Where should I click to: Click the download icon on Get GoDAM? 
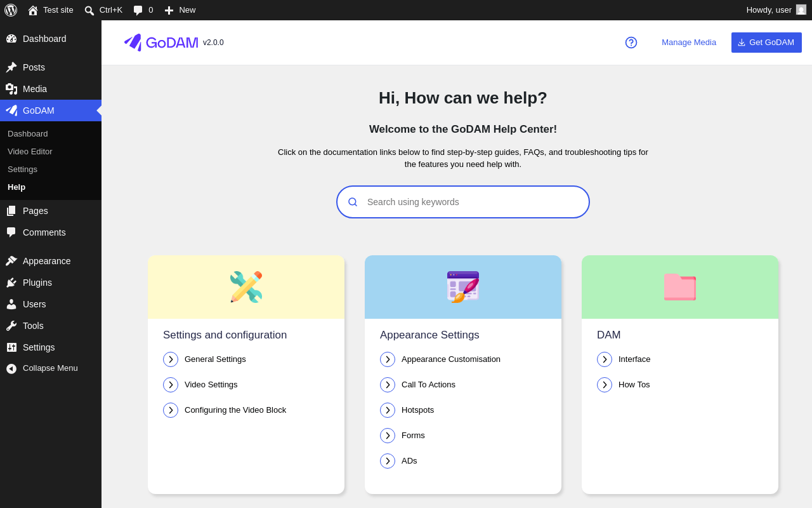point(742,43)
